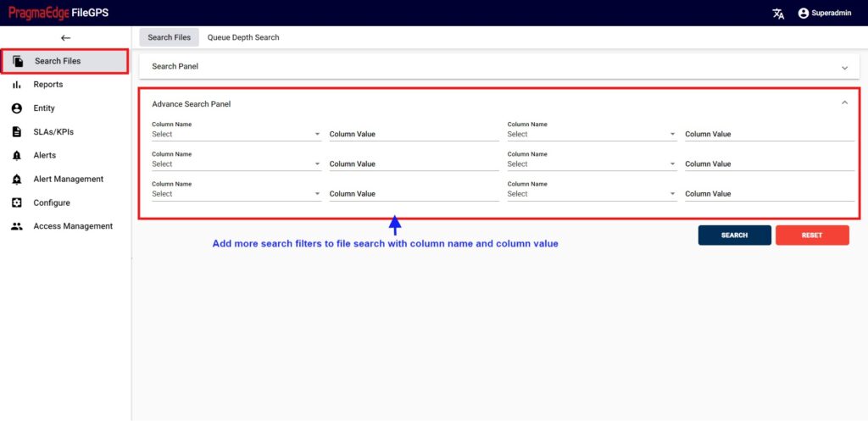Switch to the Search Files tab
Image resolution: width=868 pixels, height=421 pixels.
click(x=169, y=37)
